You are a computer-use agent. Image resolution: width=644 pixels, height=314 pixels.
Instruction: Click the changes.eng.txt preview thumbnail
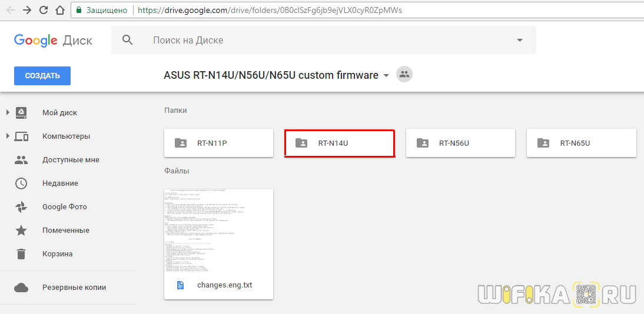pos(219,230)
